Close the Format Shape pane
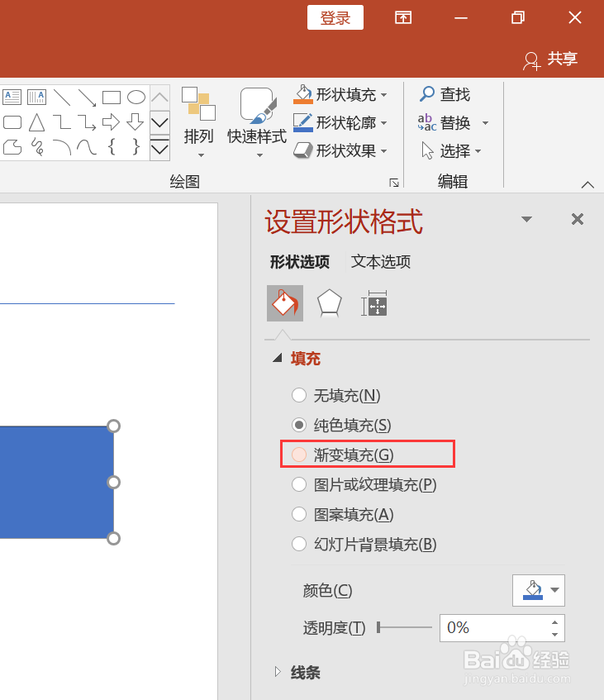604x700 pixels. pos(578,219)
